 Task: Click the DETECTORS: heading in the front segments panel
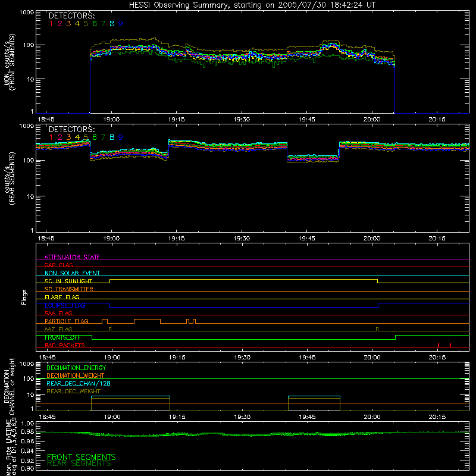click(x=71, y=16)
